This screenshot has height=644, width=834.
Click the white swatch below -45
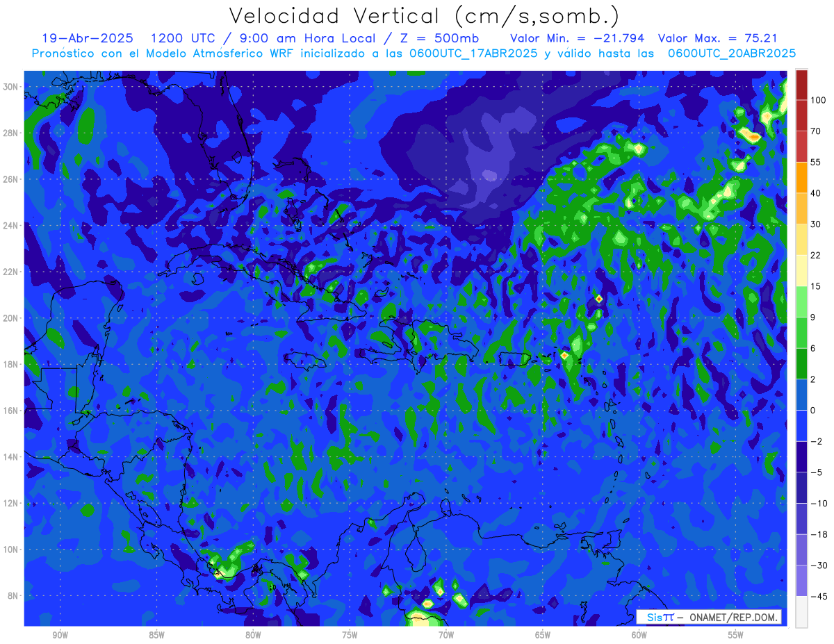(x=801, y=611)
